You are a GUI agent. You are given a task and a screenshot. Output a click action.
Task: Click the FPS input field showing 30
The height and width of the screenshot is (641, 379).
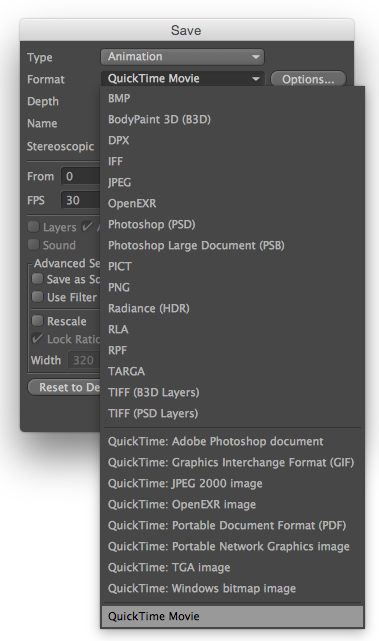point(81,200)
